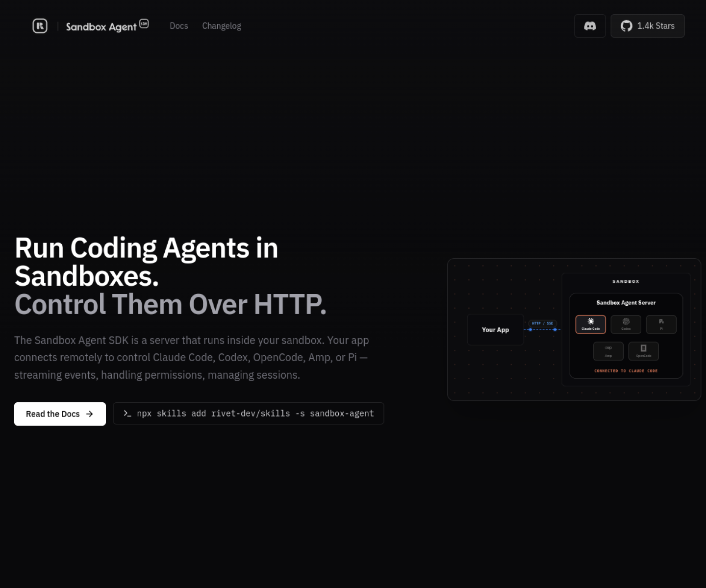The height and width of the screenshot is (588, 706).
Task: Click the Read the Docs button
Action: [x=60, y=414]
